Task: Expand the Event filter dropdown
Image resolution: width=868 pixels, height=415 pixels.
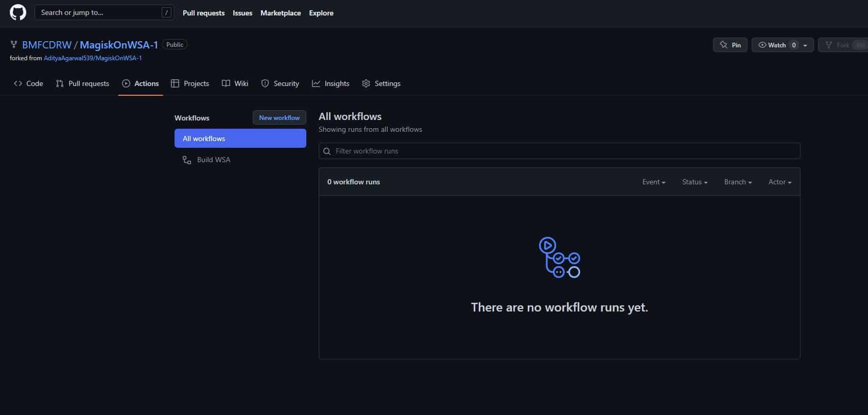Action: click(x=654, y=182)
